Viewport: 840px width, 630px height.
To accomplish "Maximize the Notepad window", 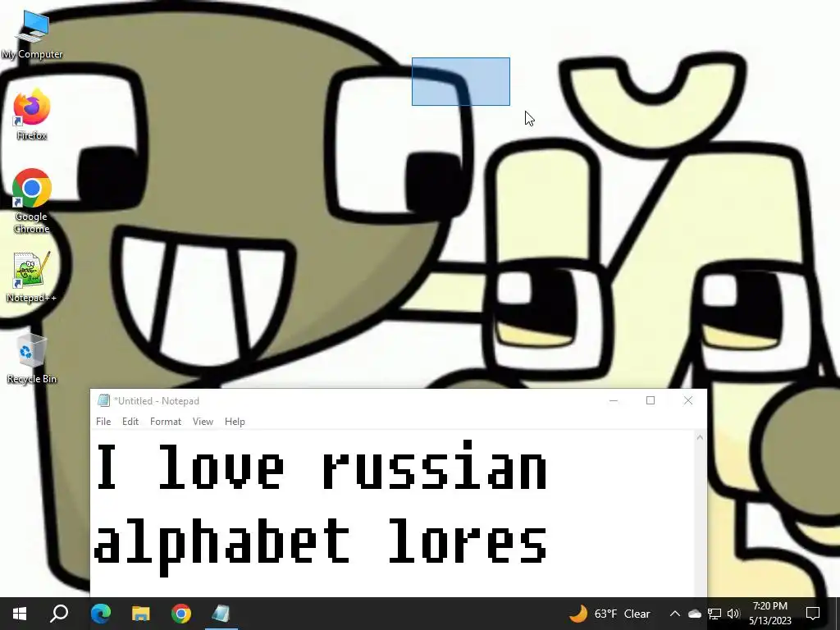I will click(x=651, y=400).
